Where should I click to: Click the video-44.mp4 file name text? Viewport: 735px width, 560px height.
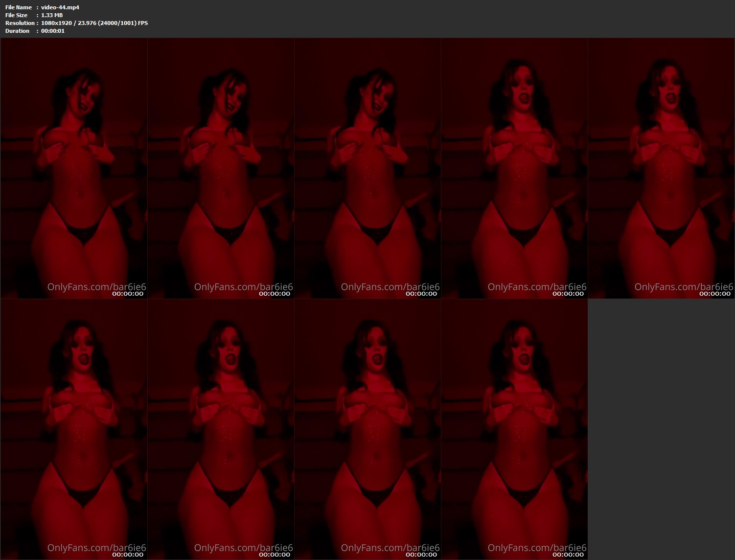[60, 7]
